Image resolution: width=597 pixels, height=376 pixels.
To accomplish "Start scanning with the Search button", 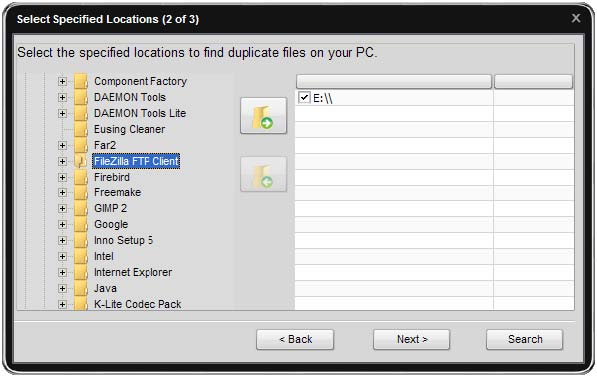I will pyautogui.click(x=525, y=339).
